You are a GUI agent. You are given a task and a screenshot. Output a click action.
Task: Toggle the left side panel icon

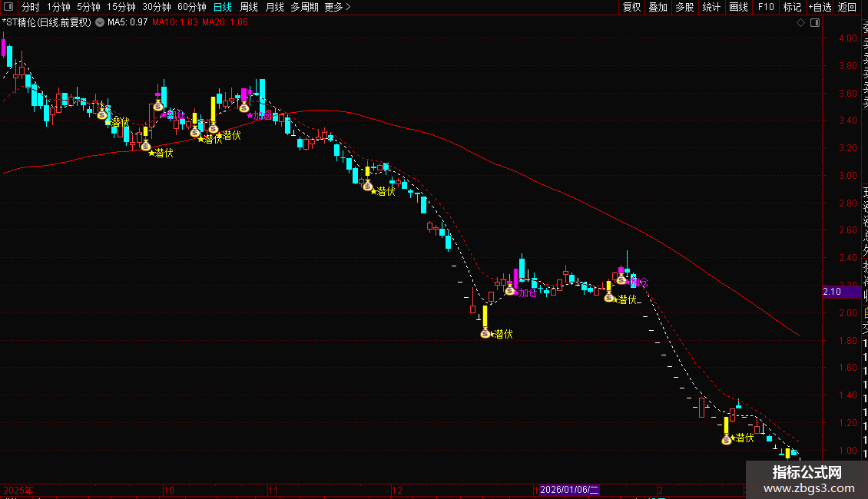[8, 7]
